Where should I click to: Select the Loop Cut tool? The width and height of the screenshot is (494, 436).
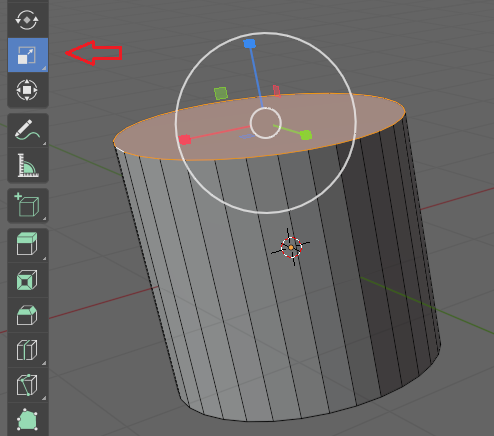28,350
